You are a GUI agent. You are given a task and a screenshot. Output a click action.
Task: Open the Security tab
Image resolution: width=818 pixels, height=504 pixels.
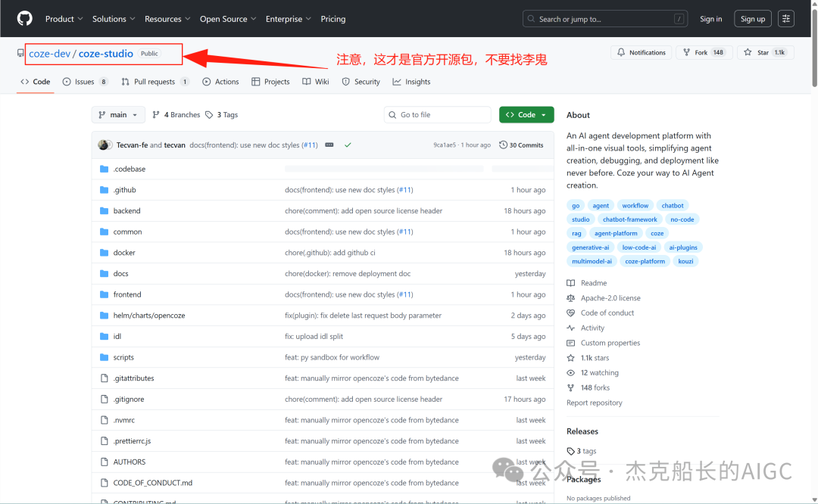pos(361,82)
